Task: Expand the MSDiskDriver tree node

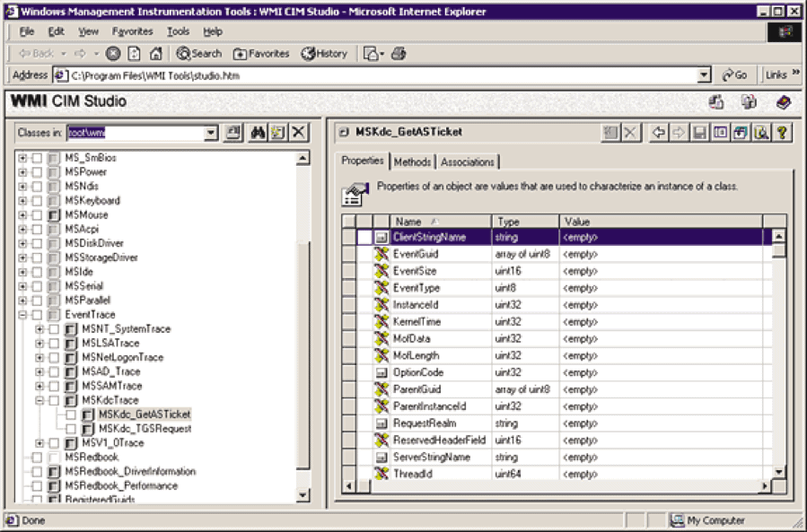Action: click(22, 243)
